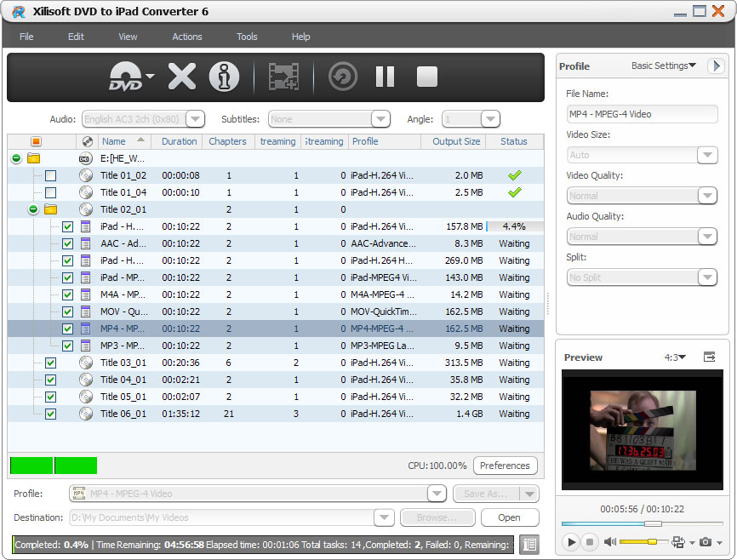
Task: Open the Video Size dropdown
Action: click(707, 155)
